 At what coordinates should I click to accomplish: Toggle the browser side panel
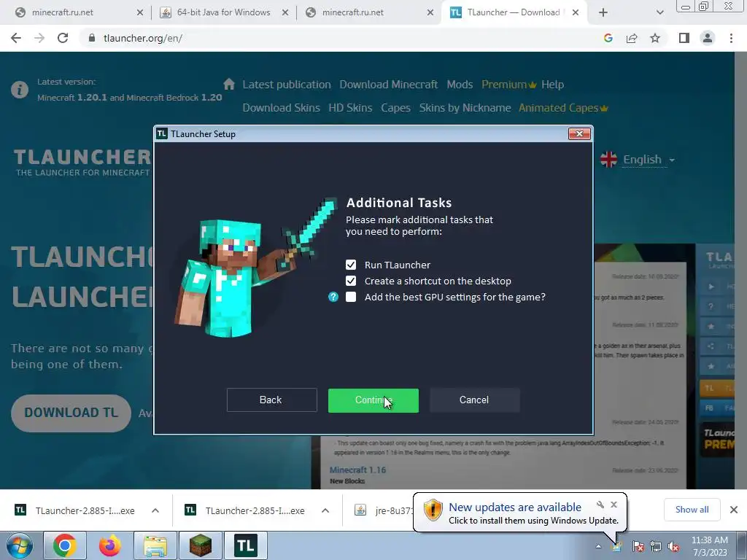(x=684, y=38)
